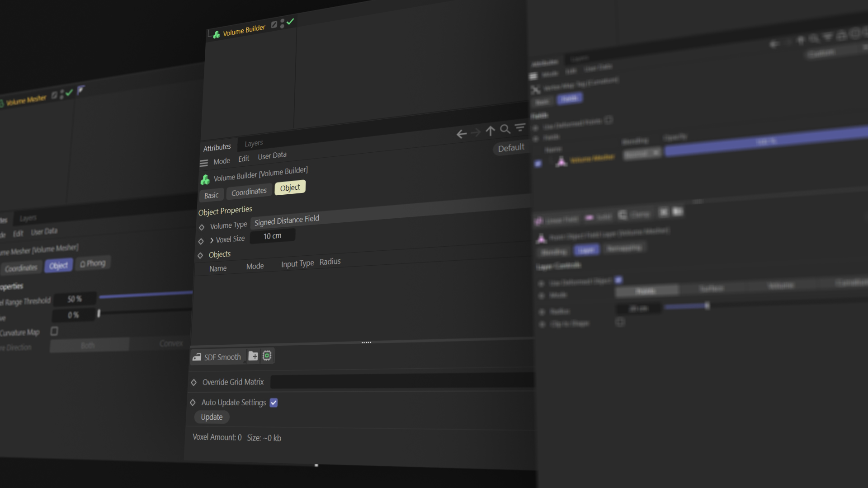
Task: Open the User Data menu in center panel
Action: (272, 155)
